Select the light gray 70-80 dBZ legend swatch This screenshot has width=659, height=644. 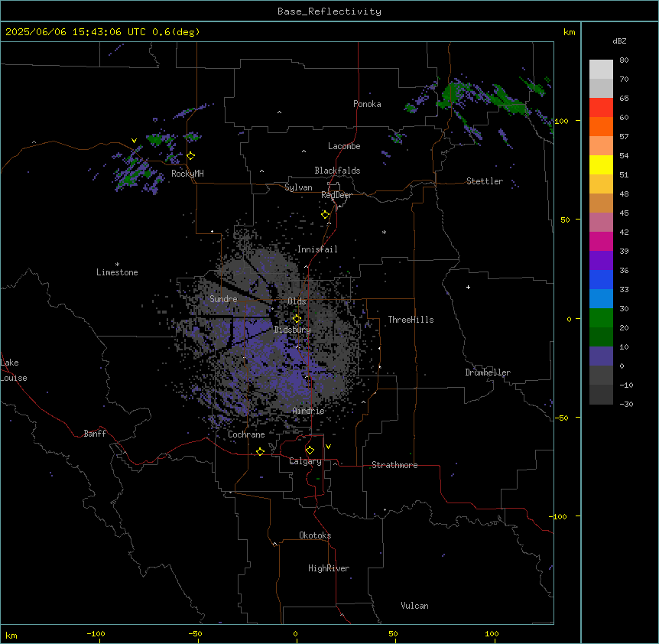pyautogui.click(x=601, y=70)
